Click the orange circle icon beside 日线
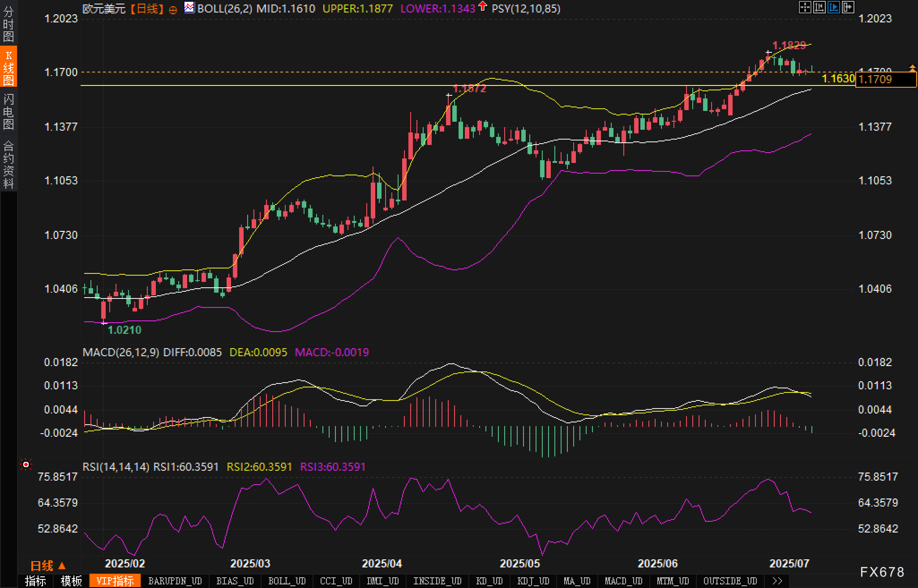Screen dimensions: 918x588 pos(173,10)
